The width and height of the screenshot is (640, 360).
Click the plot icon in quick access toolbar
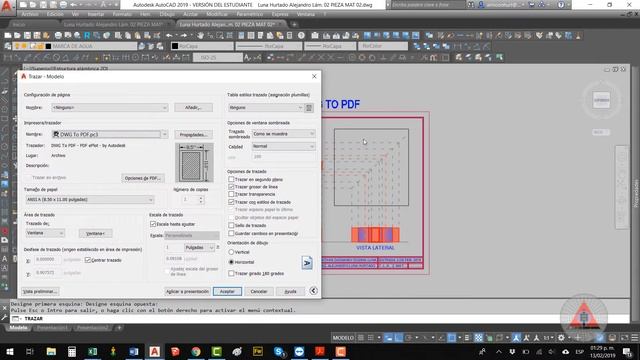[63, 5]
